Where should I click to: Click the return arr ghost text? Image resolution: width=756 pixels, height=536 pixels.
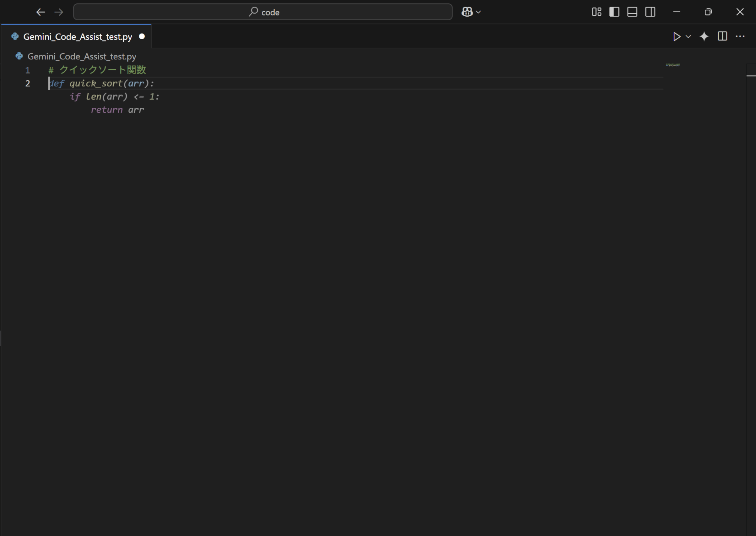(x=117, y=110)
